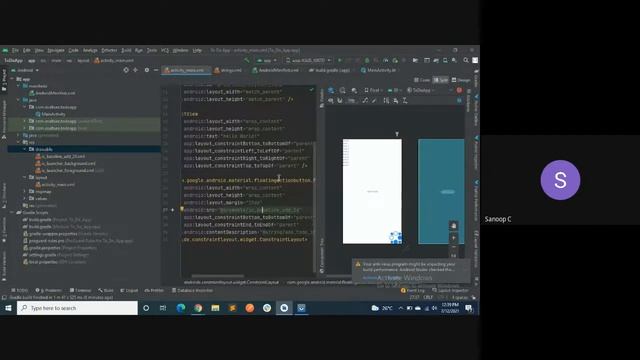Click the Infer Constraints magic wand icon
Viewport: 640px width, 360px height.
[x=374, y=100]
